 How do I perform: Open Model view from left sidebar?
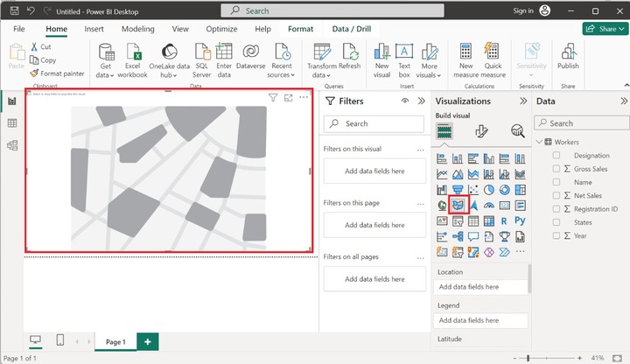pos(12,145)
